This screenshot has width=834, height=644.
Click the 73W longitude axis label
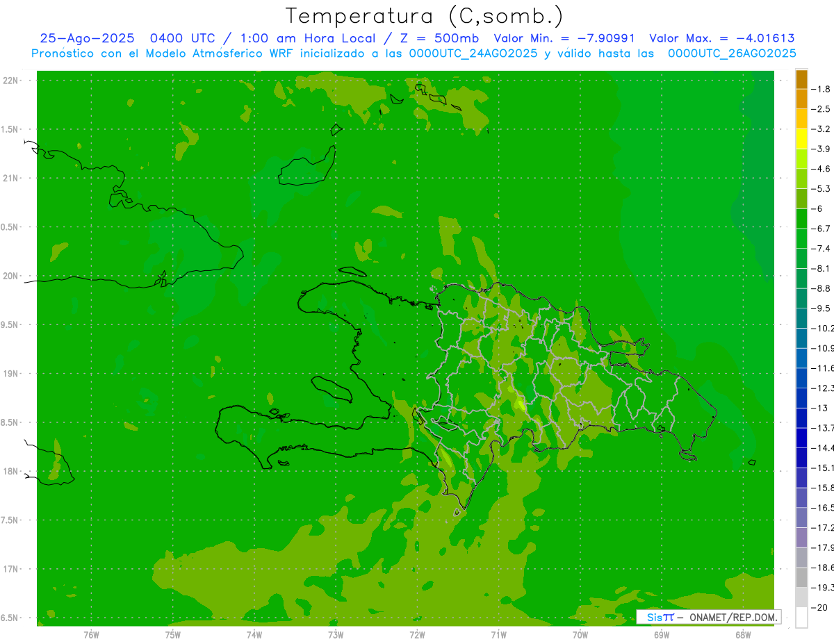coord(336,635)
